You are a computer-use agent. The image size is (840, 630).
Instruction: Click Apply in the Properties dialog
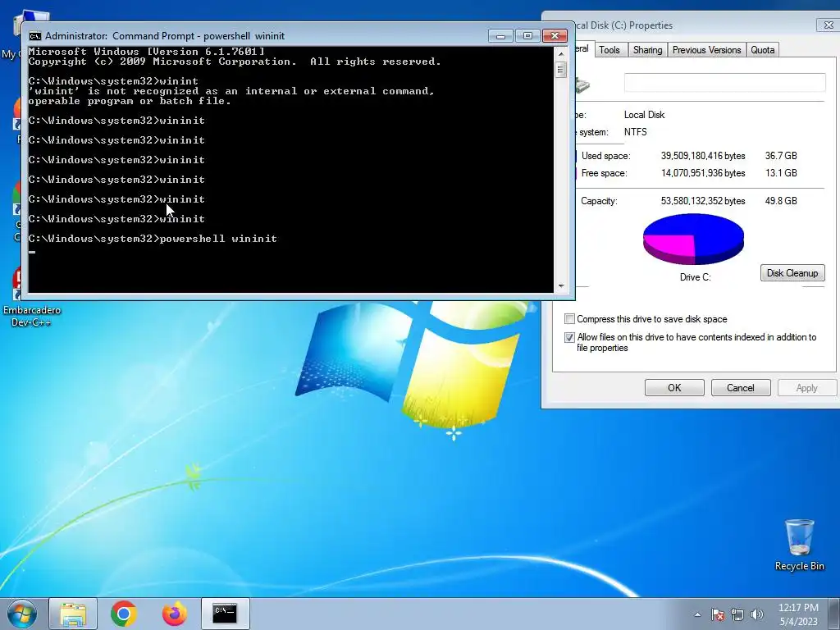tap(807, 388)
